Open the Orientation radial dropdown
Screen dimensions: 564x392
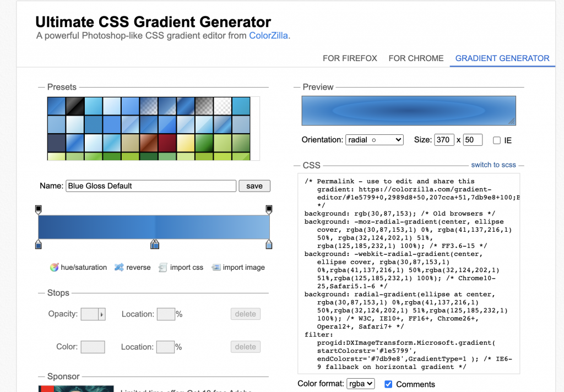coord(375,140)
